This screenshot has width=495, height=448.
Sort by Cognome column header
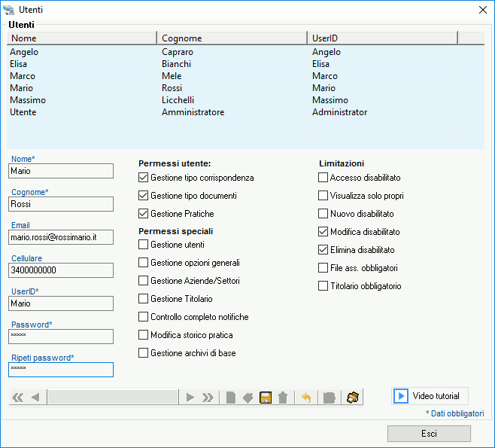232,38
